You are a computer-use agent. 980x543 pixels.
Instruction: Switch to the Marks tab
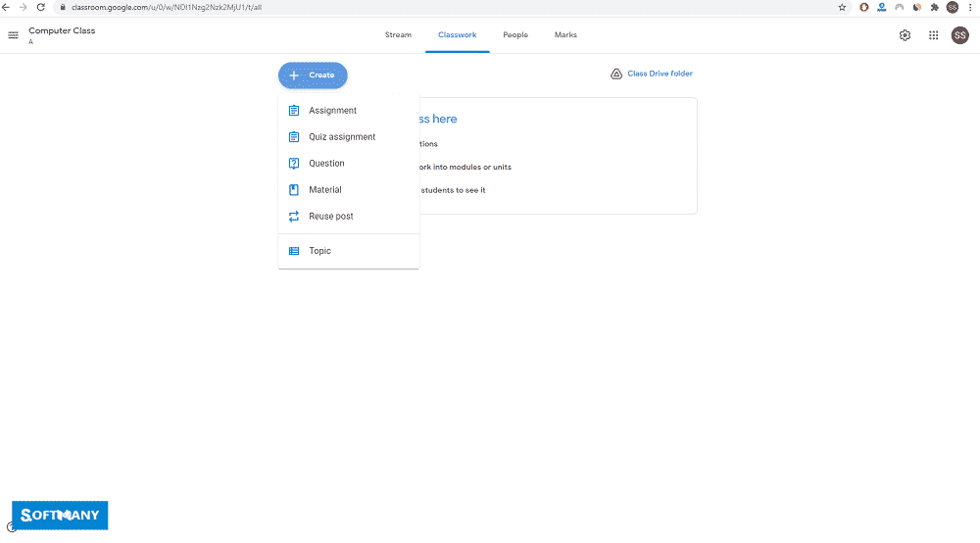[565, 35]
